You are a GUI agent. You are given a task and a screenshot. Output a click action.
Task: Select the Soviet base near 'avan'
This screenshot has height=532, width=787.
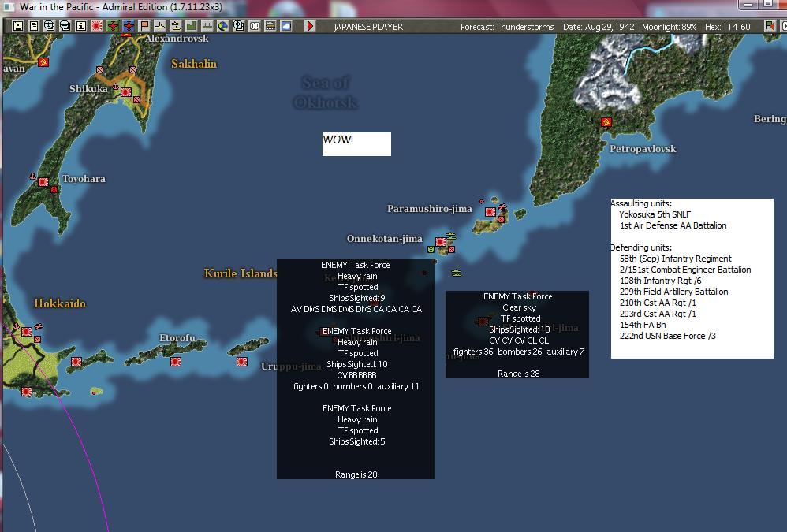tap(43, 62)
